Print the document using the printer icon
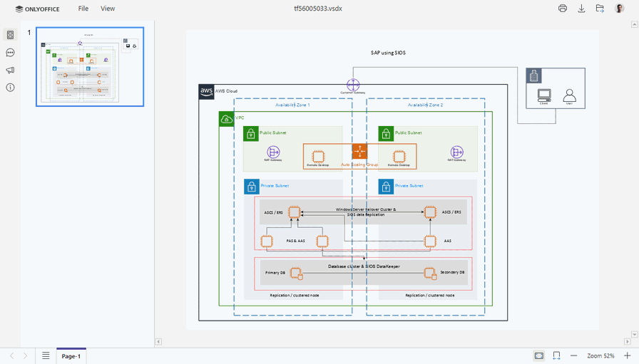 click(x=563, y=9)
